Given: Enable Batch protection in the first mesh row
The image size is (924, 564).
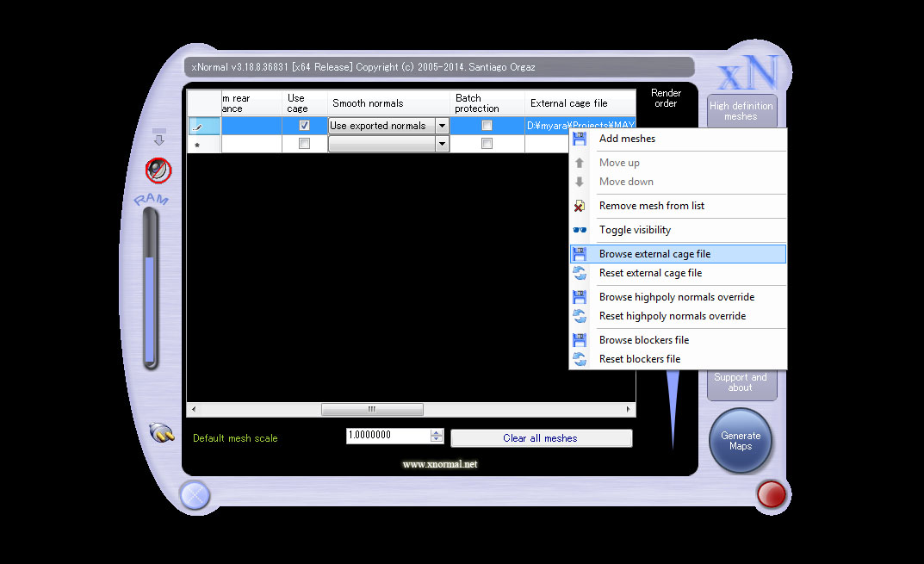Looking at the screenshot, I should tap(487, 126).
